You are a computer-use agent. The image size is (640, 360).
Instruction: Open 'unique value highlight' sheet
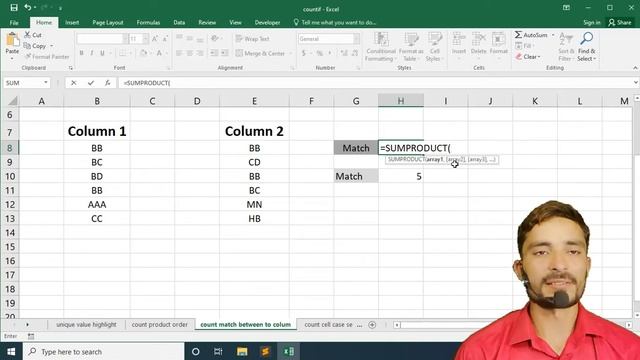(86, 324)
